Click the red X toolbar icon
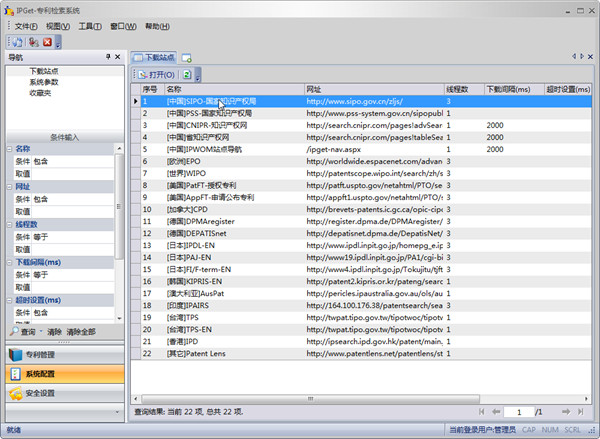This screenshot has width=600, height=439. (47, 42)
